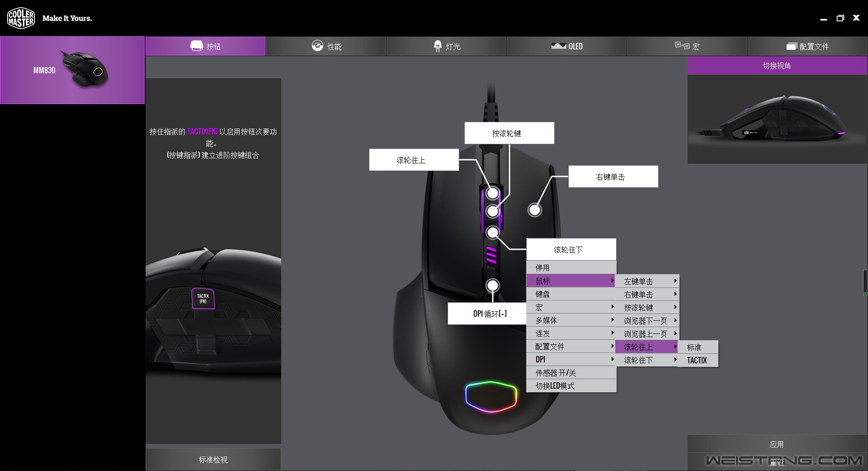The width and height of the screenshot is (868, 471).
Task: Select 按滚轮键 in mouse submenu
Action: pos(647,307)
